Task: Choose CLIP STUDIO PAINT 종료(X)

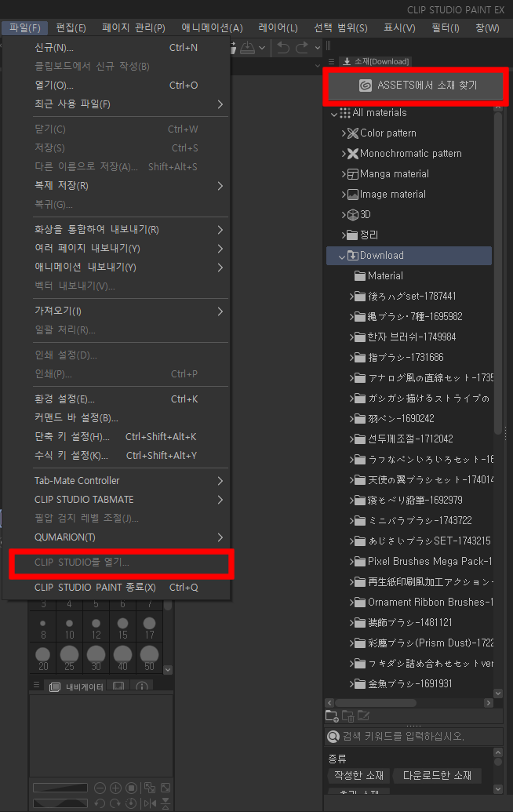Action: [116, 588]
